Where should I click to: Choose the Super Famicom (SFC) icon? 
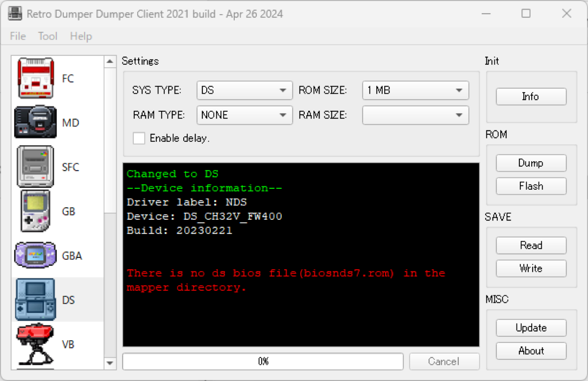point(35,167)
